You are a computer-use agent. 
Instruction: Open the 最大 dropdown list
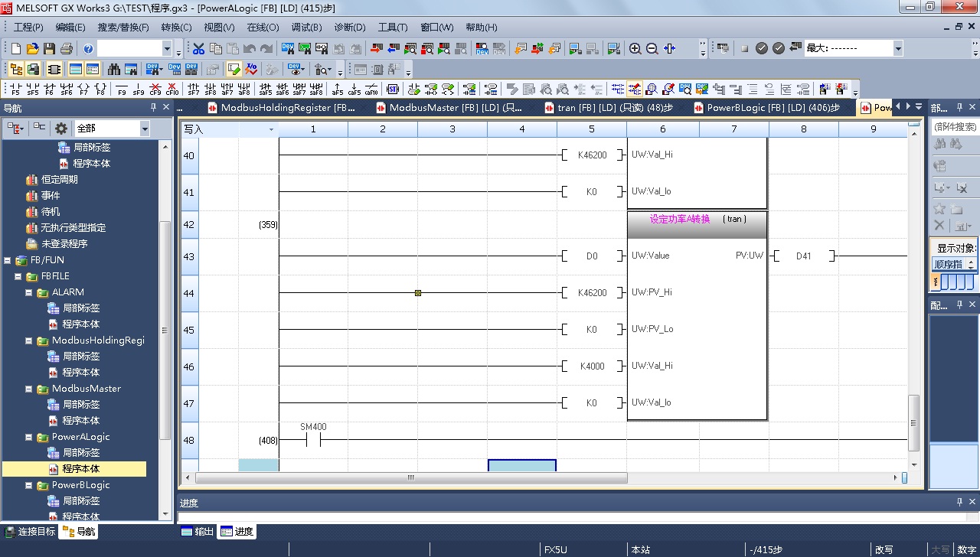click(898, 48)
